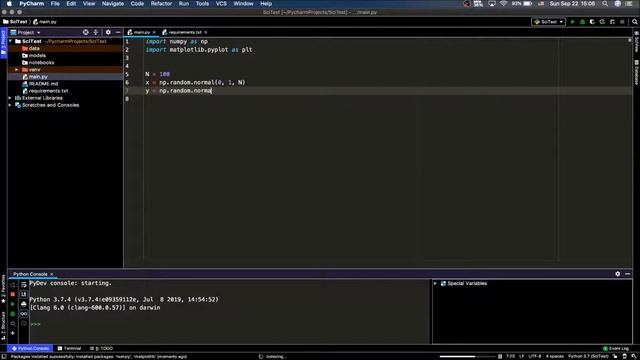Screen dimensions: 640x360
Task: Open the Run menu
Action: (184, 4)
